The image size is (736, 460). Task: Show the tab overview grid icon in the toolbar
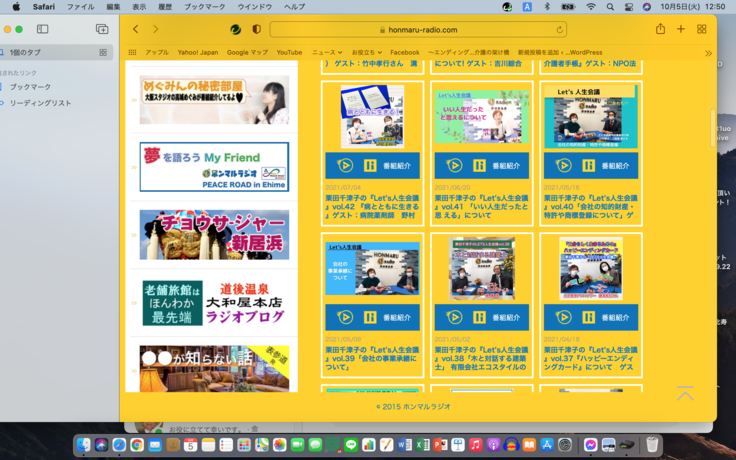pyautogui.click(x=702, y=30)
